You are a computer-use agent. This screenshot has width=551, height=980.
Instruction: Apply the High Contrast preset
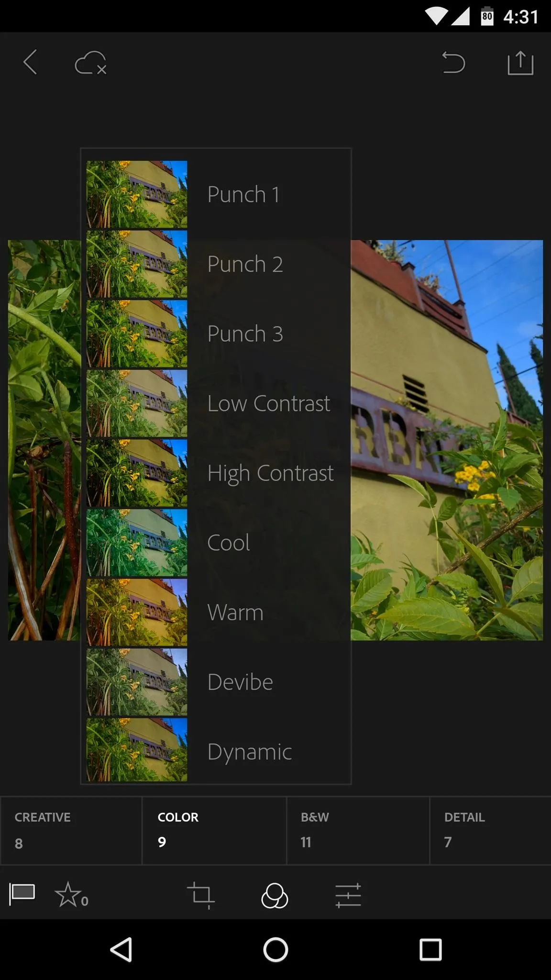(216, 473)
